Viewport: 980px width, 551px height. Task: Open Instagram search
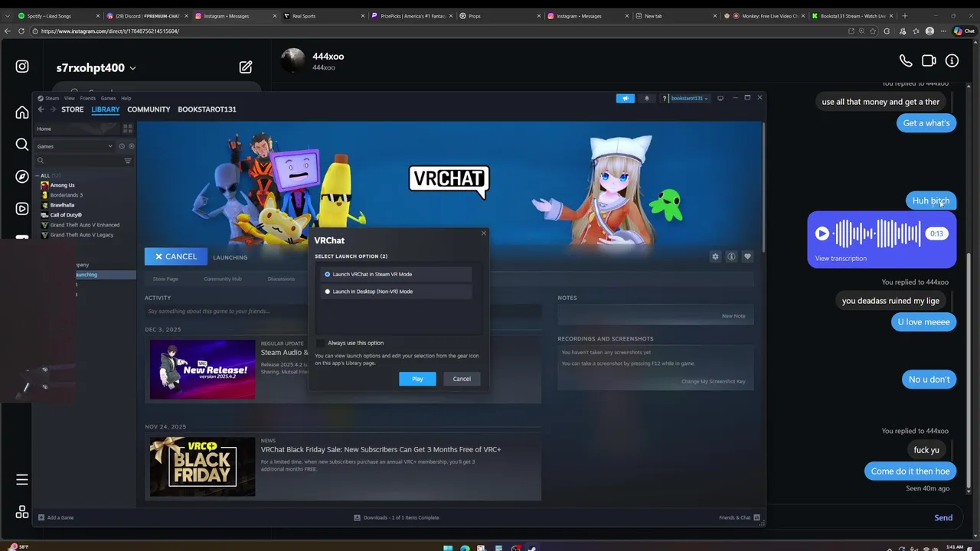click(22, 145)
